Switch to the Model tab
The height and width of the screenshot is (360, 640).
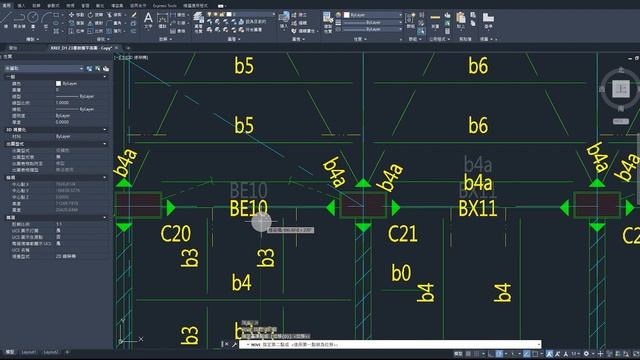(9, 352)
